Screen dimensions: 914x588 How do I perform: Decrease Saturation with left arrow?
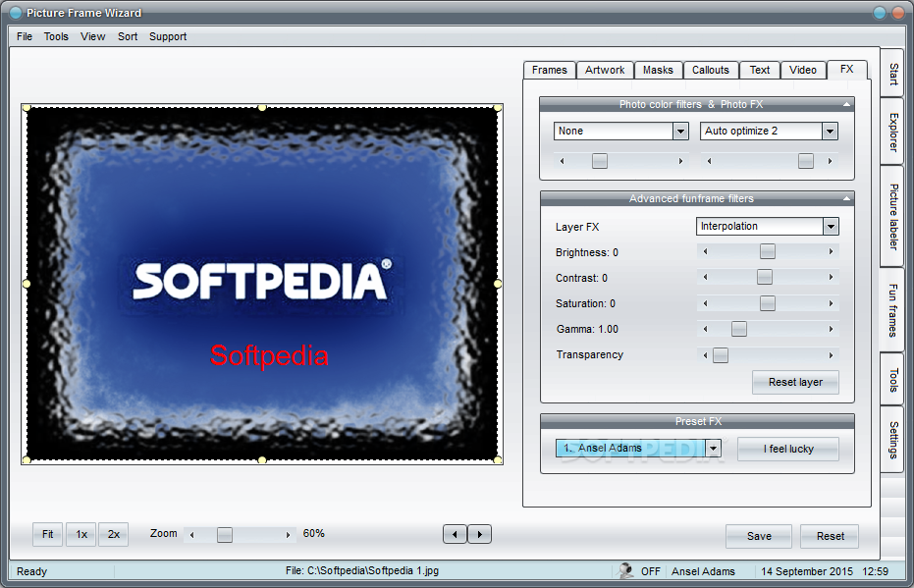point(705,303)
